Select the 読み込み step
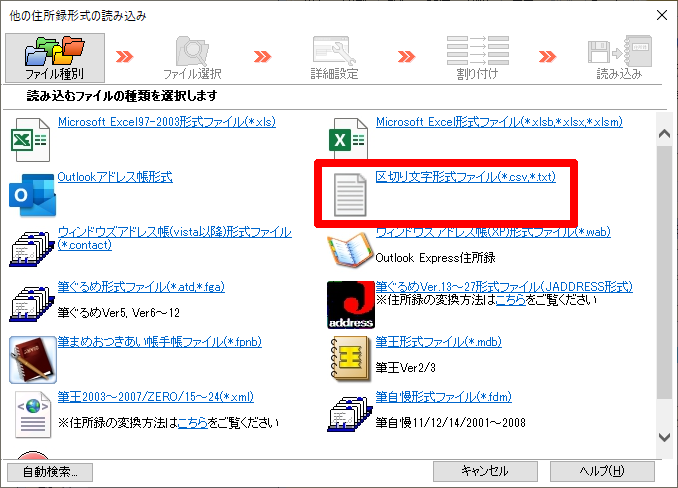The height and width of the screenshot is (488, 678). (619, 58)
